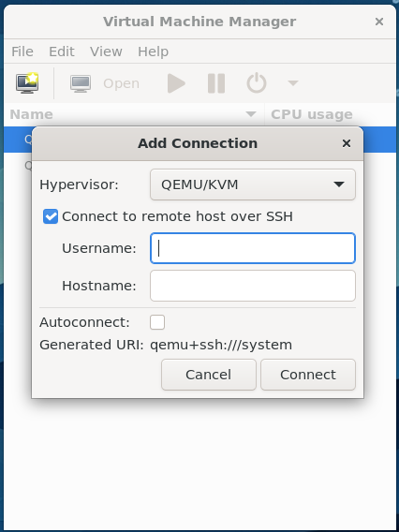Click the Name column sort arrow
The image size is (399, 532).
(x=251, y=114)
